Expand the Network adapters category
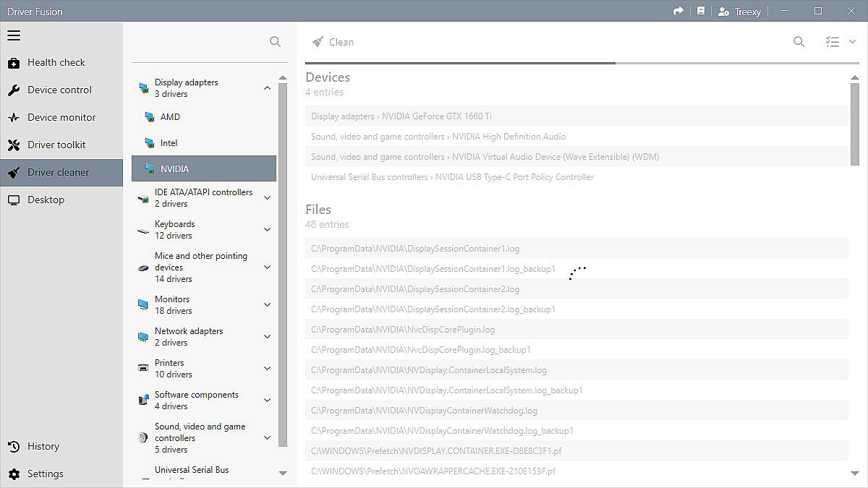This screenshot has width=868, height=488. [267, 337]
